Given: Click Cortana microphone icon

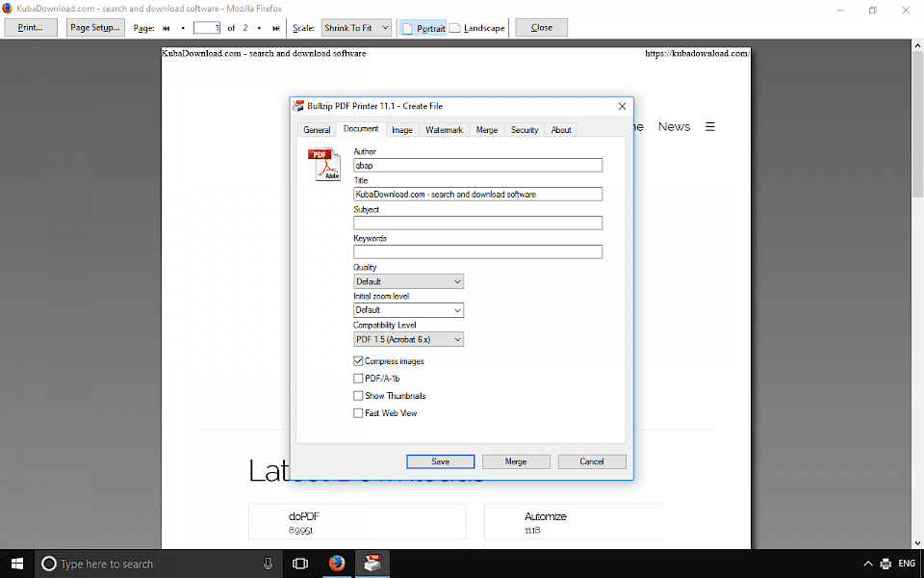Looking at the screenshot, I should coord(269,564).
